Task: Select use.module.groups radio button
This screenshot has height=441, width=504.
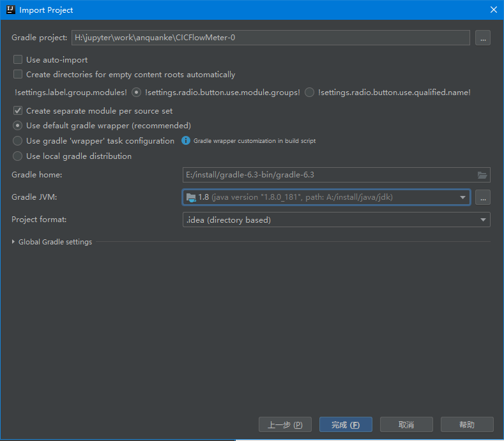Action: 136,93
